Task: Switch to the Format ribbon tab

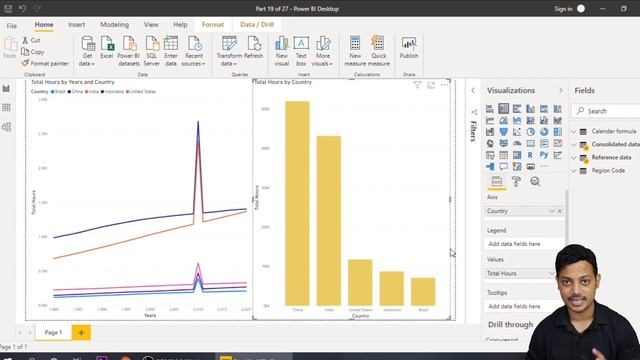Action: tap(213, 24)
